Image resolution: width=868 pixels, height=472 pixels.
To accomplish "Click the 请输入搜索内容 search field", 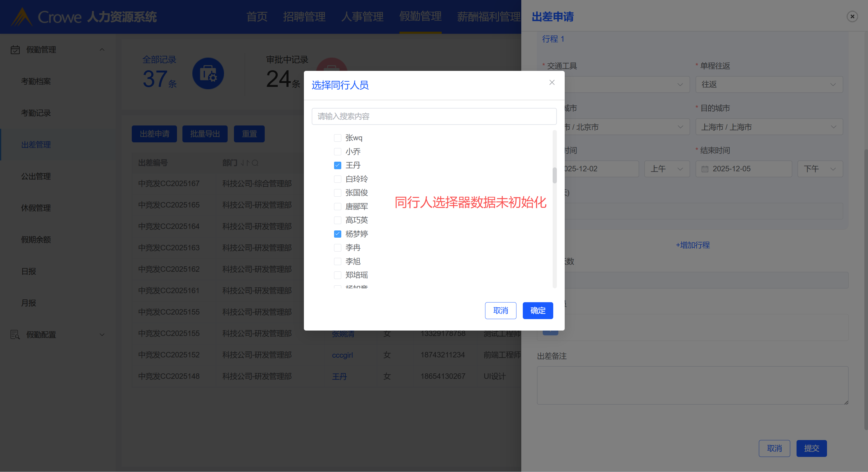I will pyautogui.click(x=434, y=116).
